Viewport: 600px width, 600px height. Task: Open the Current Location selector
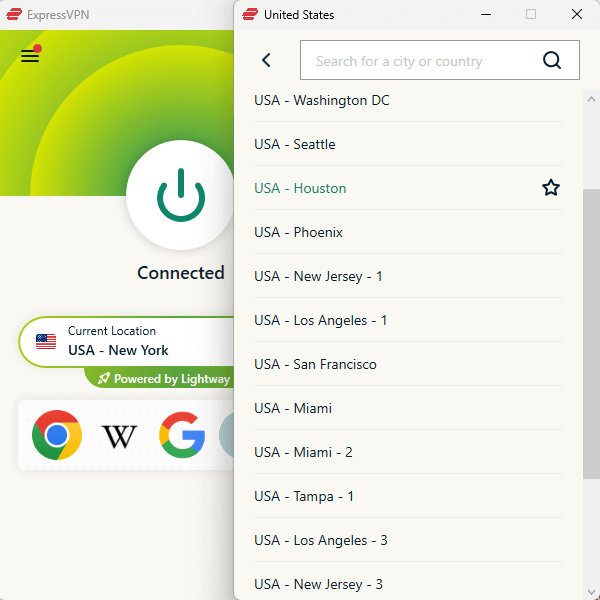(x=125, y=341)
